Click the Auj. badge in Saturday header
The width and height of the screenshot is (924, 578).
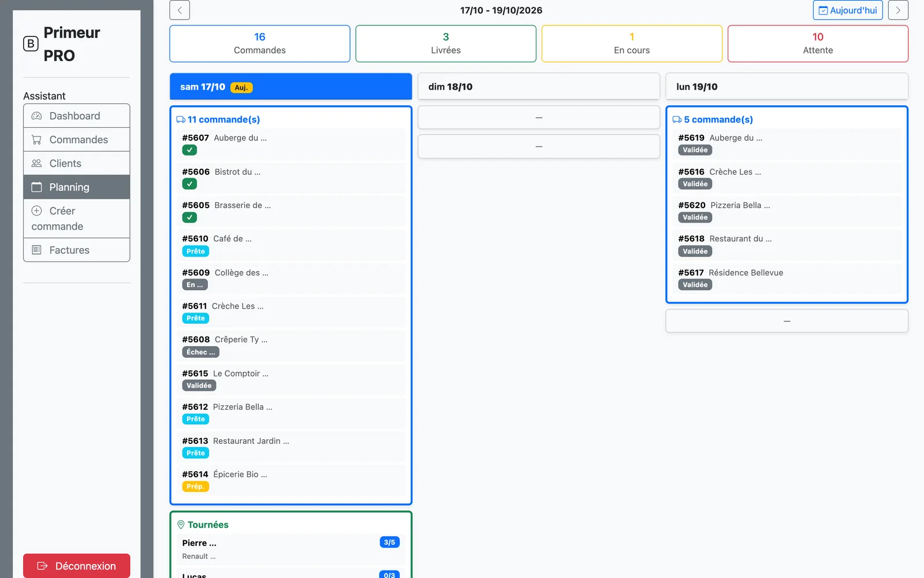241,88
